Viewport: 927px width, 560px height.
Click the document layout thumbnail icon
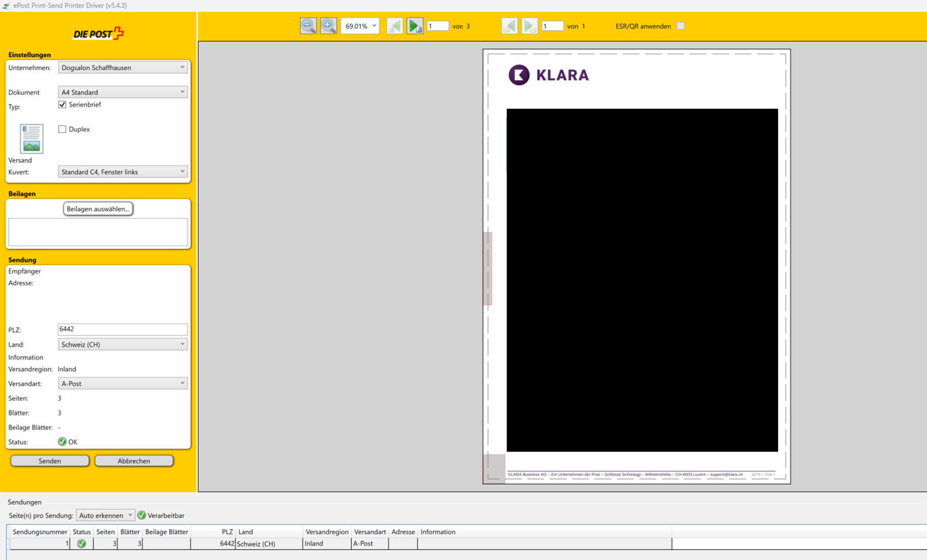pos(31,138)
